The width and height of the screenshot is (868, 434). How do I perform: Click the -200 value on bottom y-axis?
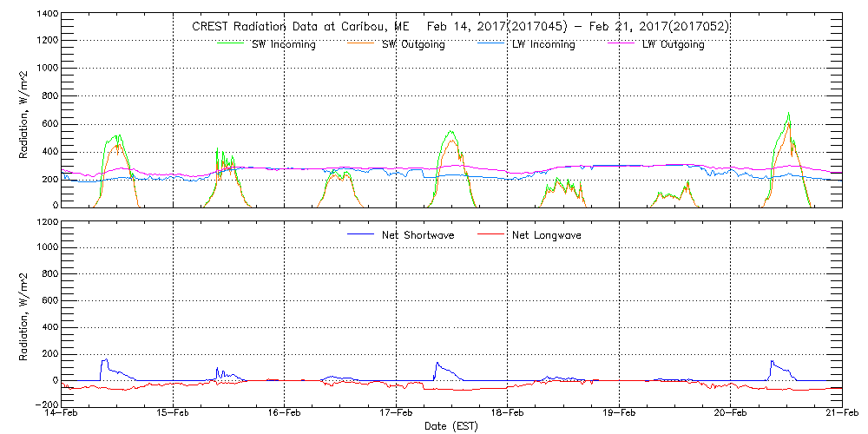tap(43, 404)
